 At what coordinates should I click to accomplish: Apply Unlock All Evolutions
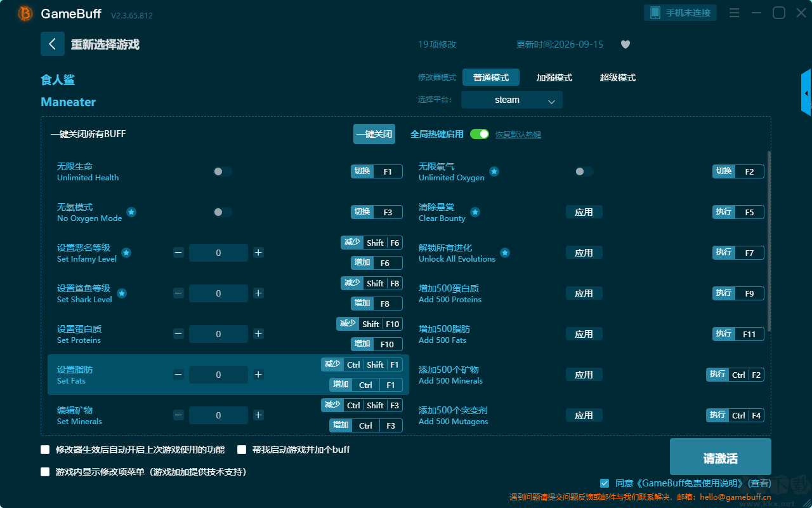coord(584,253)
